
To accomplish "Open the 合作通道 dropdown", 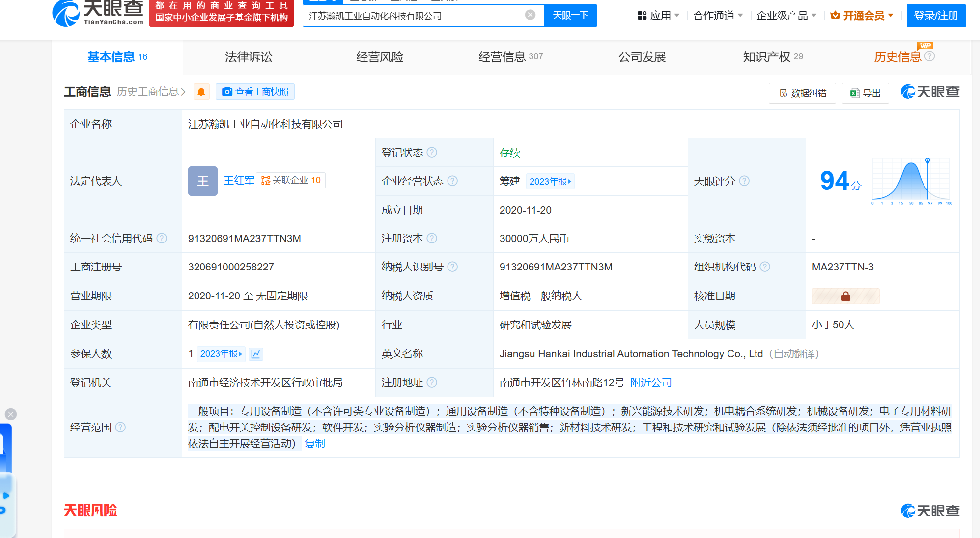I will [x=718, y=16].
